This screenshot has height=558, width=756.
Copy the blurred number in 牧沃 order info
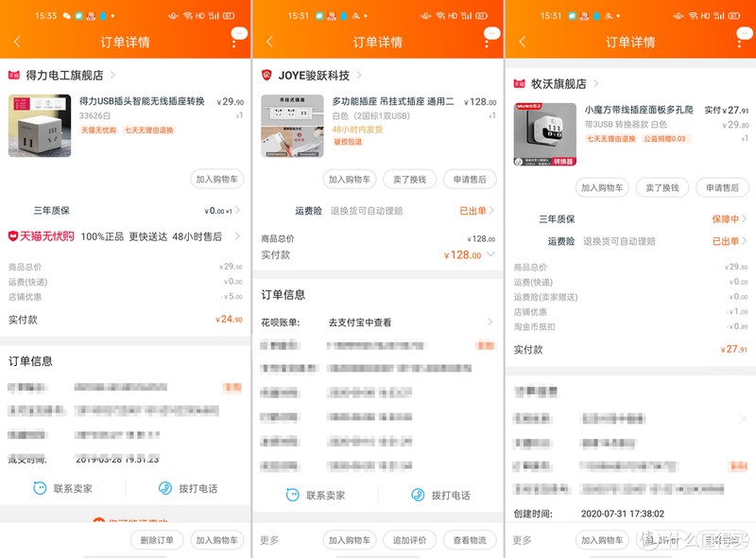click(x=738, y=466)
